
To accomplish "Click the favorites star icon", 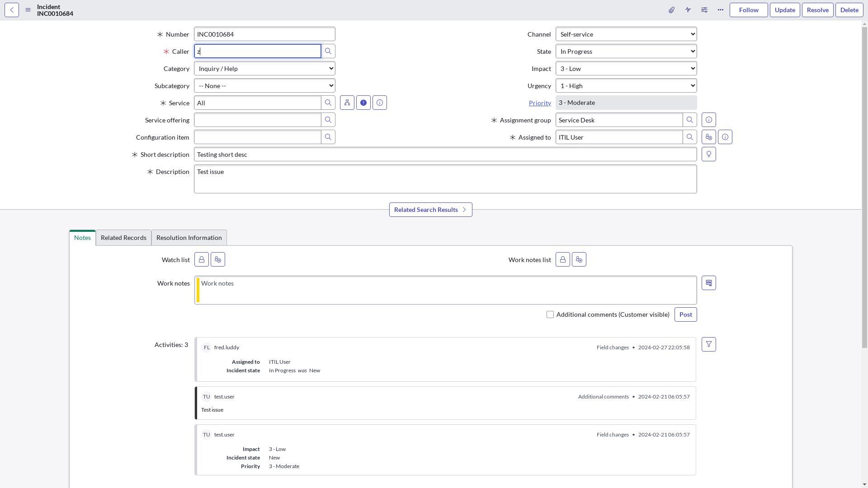I will click(x=688, y=9).
